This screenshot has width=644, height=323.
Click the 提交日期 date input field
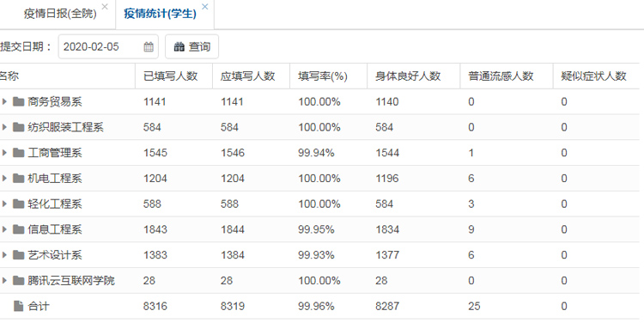point(108,47)
